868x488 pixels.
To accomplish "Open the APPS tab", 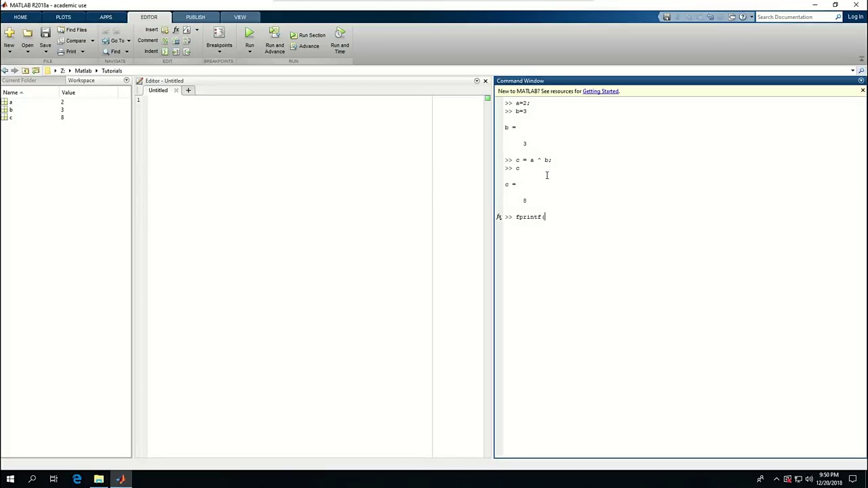I will click(x=106, y=17).
